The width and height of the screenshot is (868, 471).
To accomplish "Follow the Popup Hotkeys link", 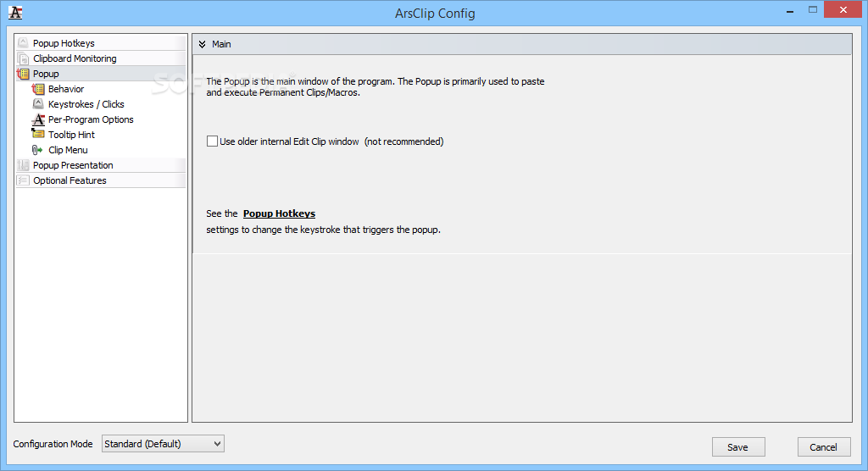I will [x=279, y=213].
